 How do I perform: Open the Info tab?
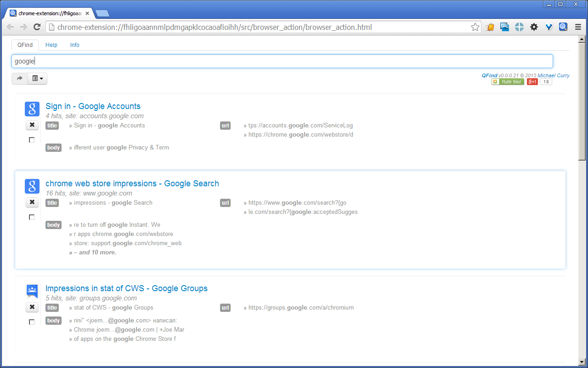coord(74,45)
